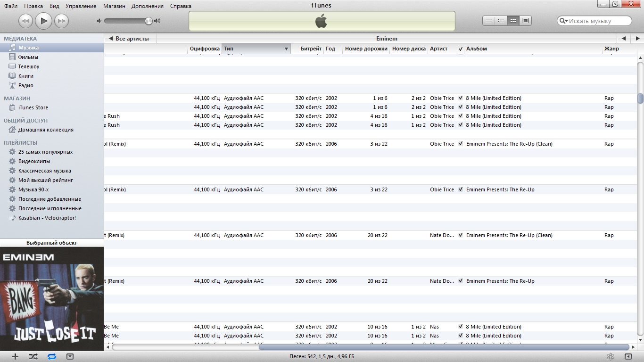Toggle the artwork viewer button
Viewport: 644px width, 362px height.
tap(70, 357)
